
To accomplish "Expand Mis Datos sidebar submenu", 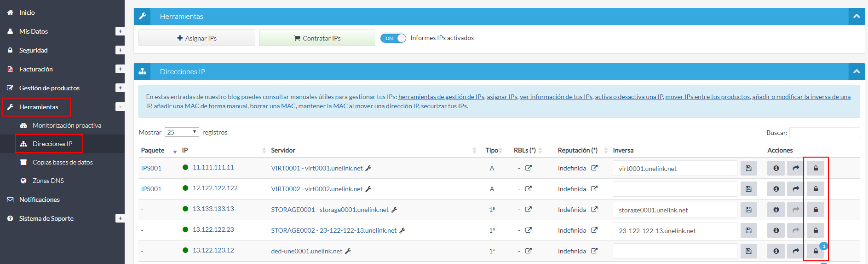I will 120,31.
